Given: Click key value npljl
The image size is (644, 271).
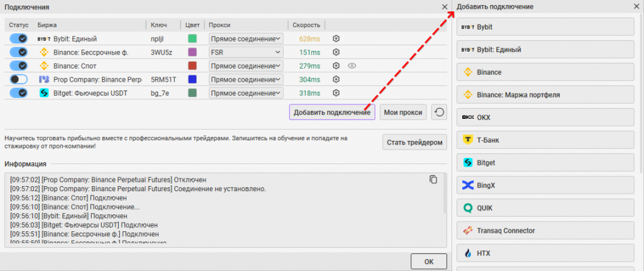Looking at the screenshot, I should coord(158,38).
